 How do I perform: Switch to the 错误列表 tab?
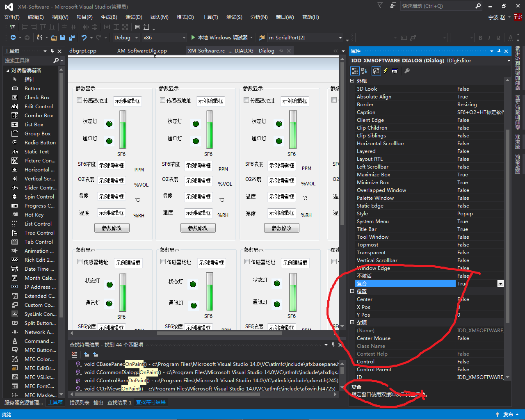point(80,403)
